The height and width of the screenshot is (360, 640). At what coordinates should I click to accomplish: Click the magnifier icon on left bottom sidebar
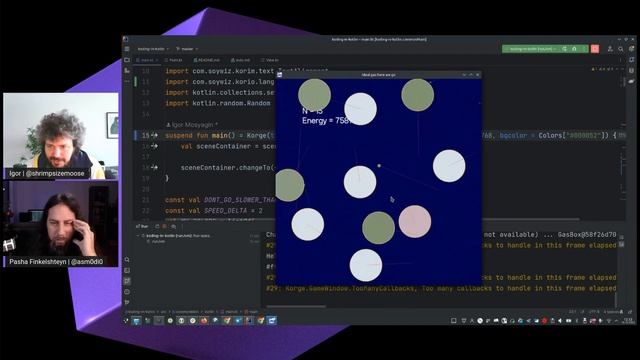click(127, 260)
